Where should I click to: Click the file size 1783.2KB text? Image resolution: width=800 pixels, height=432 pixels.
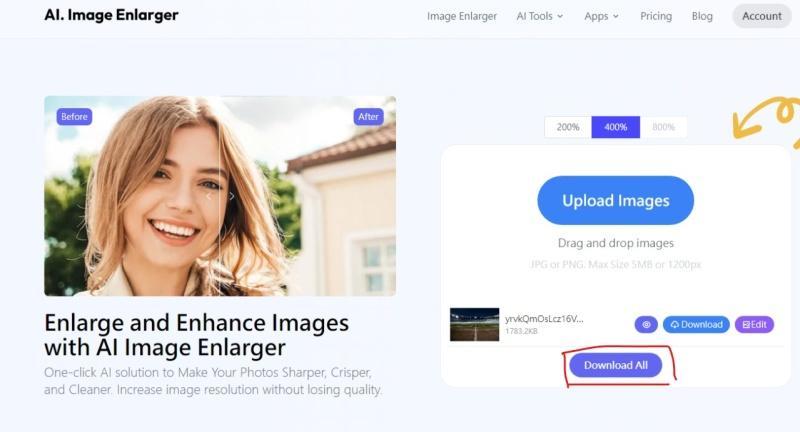click(x=521, y=332)
